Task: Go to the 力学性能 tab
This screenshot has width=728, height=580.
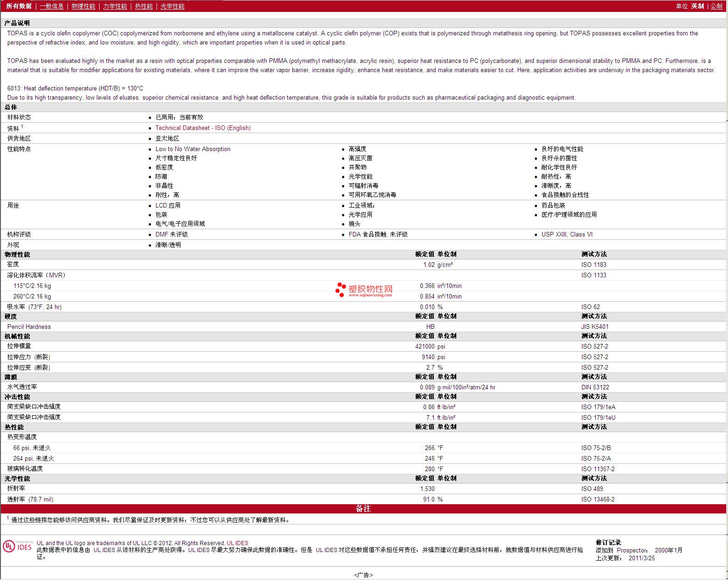Action: click(115, 6)
